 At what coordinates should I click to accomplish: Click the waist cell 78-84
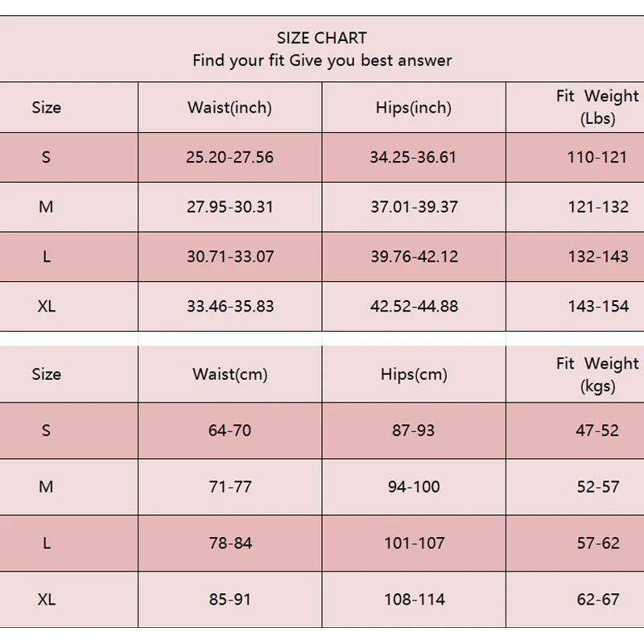[x=230, y=543]
